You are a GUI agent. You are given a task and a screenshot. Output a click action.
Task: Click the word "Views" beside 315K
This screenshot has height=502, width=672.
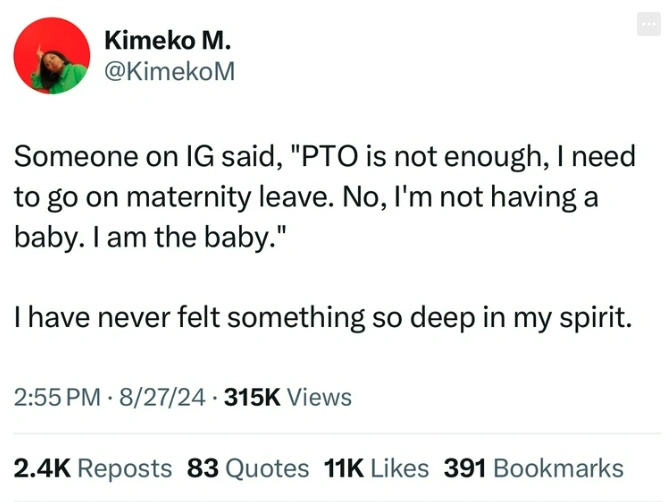point(319,397)
